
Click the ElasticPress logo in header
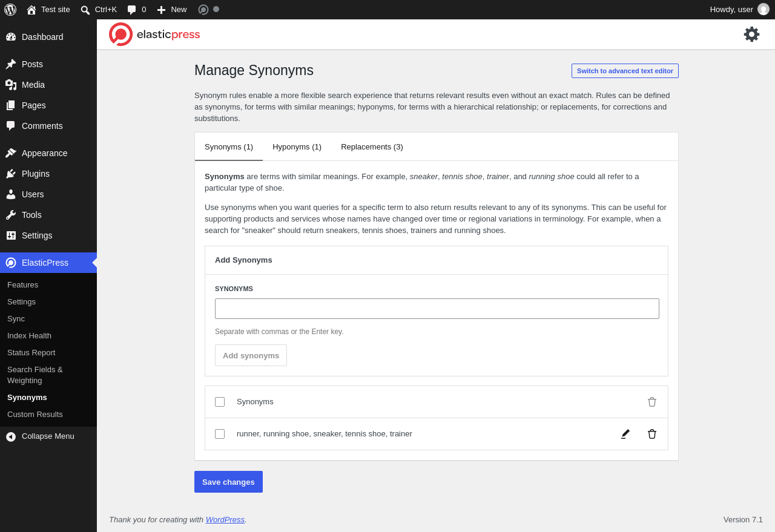(x=154, y=34)
